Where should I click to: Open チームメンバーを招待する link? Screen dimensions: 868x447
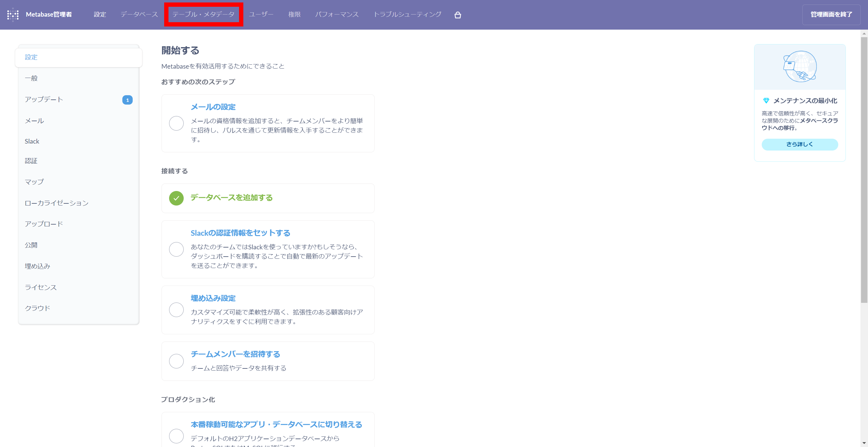point(235,354)
